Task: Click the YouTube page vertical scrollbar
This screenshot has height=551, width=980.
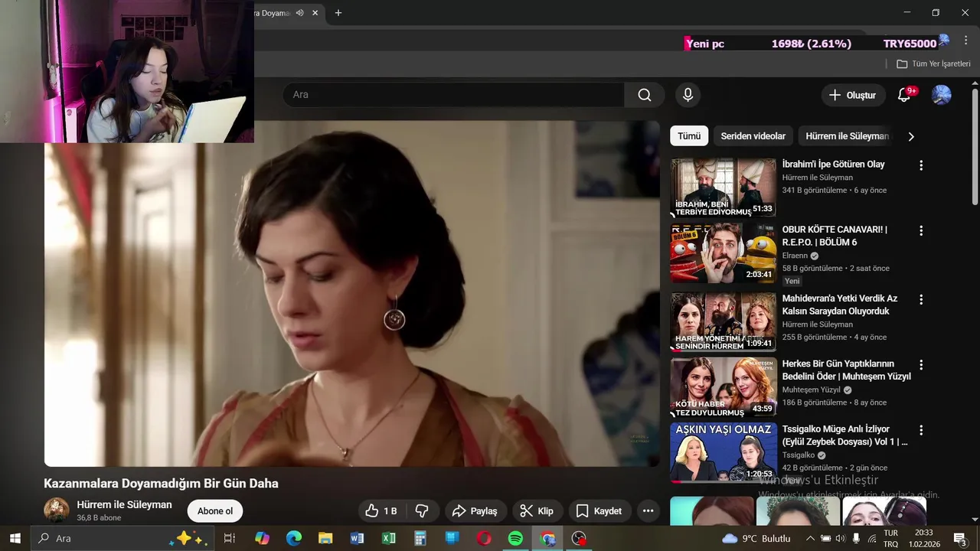Action: [975, 145]
